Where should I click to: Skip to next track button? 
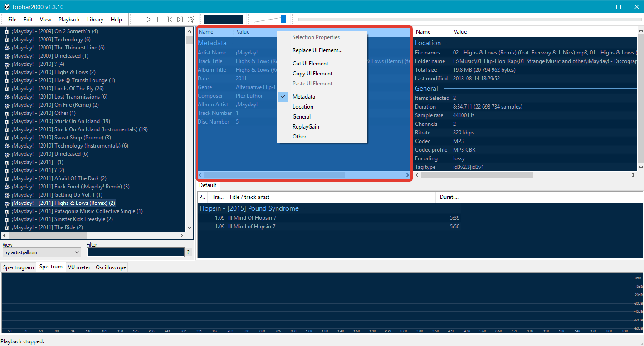[180, 20]
